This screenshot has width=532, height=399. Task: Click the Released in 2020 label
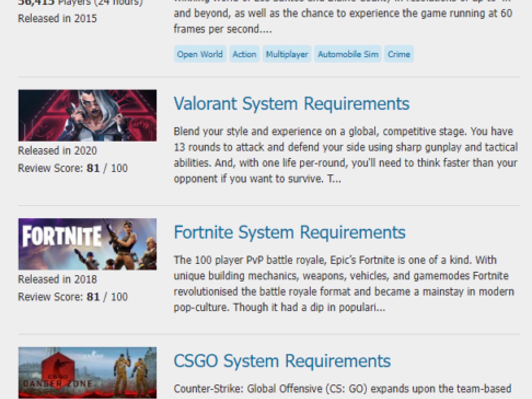57,151
